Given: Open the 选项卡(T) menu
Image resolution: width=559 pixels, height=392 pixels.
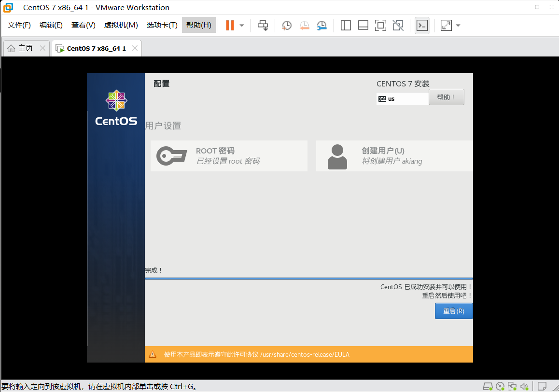Looking at the screenshot, I should [x=162, y=25].
